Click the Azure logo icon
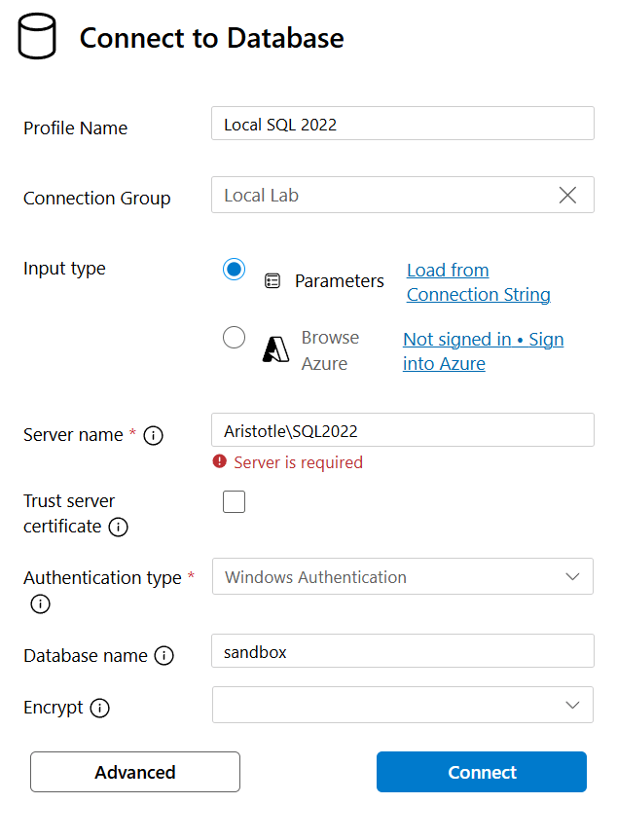The image size is (617, 840). [275, 350]
